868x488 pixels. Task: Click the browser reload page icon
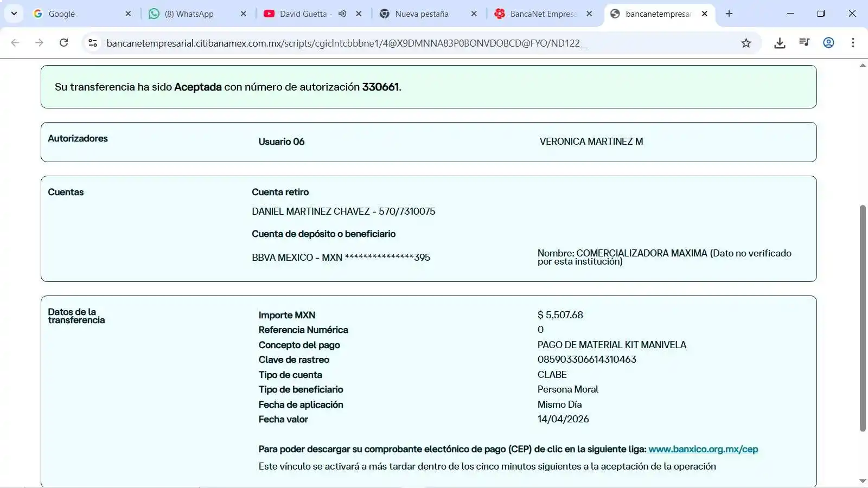coord(63,43)
